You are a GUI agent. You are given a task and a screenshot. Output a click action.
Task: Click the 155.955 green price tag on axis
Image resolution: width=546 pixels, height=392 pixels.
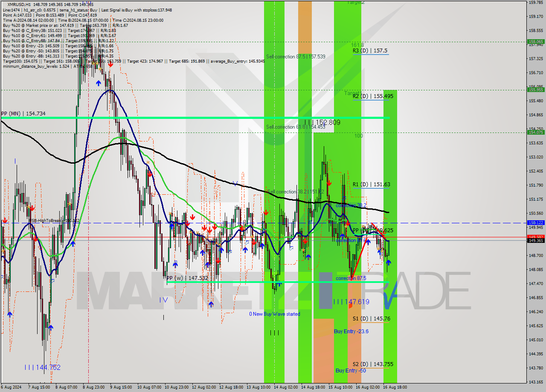point(536,89)
